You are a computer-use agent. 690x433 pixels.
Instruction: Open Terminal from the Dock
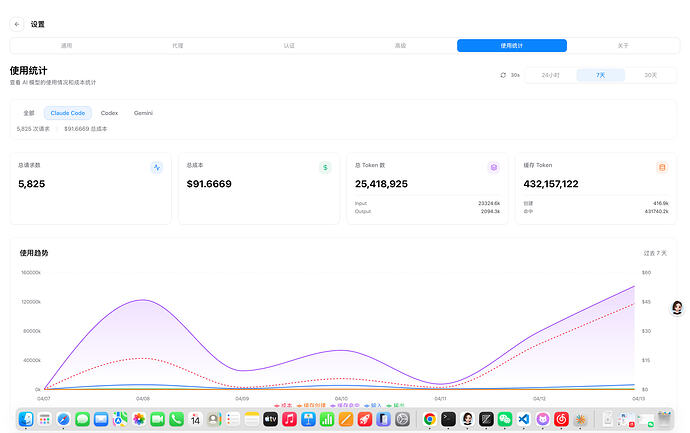point(448,419)
